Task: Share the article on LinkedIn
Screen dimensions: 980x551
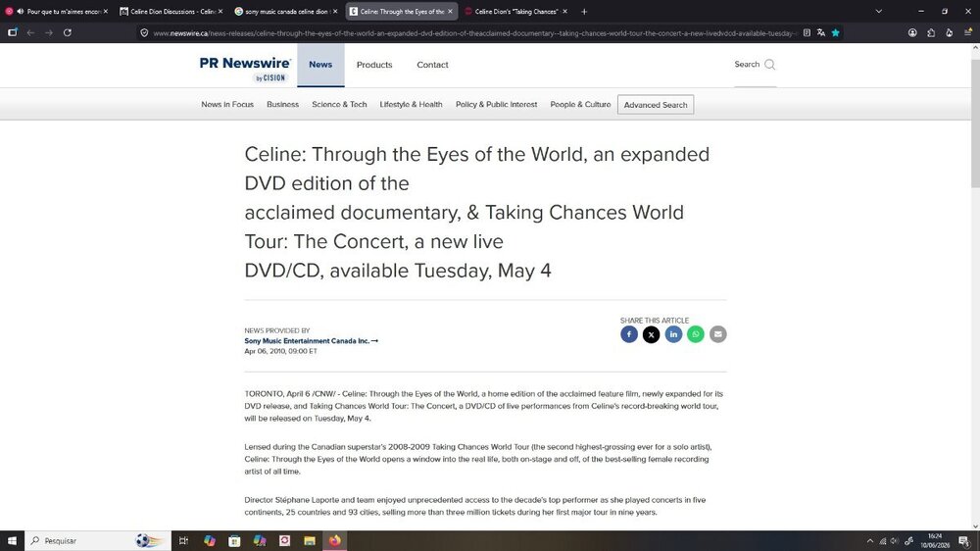Action: pyautogui.click(x=673, y=334)
